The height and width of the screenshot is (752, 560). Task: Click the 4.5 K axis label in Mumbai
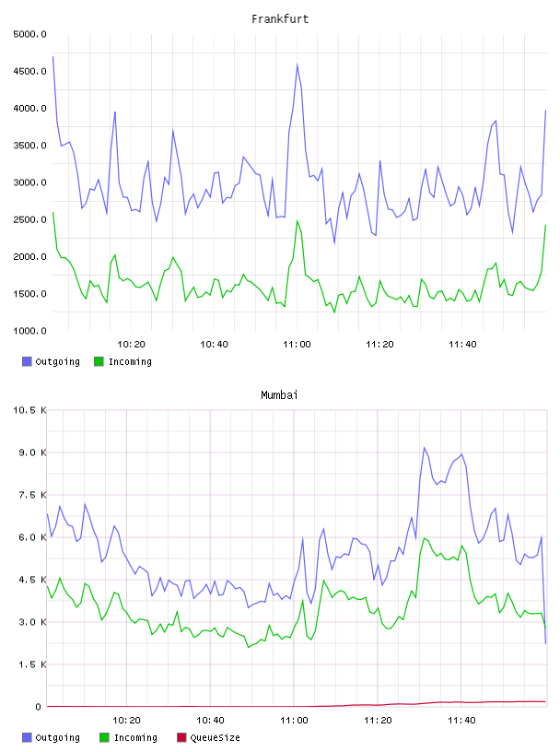point(32,580)
